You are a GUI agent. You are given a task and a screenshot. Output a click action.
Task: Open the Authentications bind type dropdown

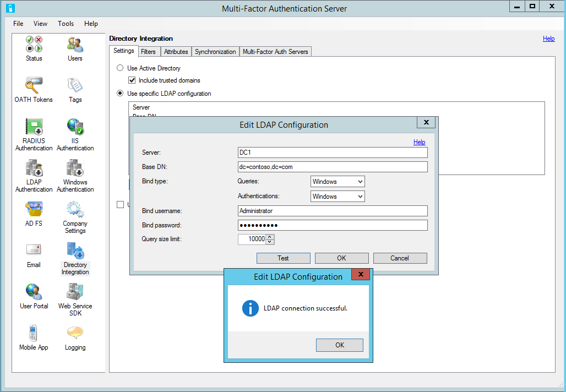[x=338, y=197]
